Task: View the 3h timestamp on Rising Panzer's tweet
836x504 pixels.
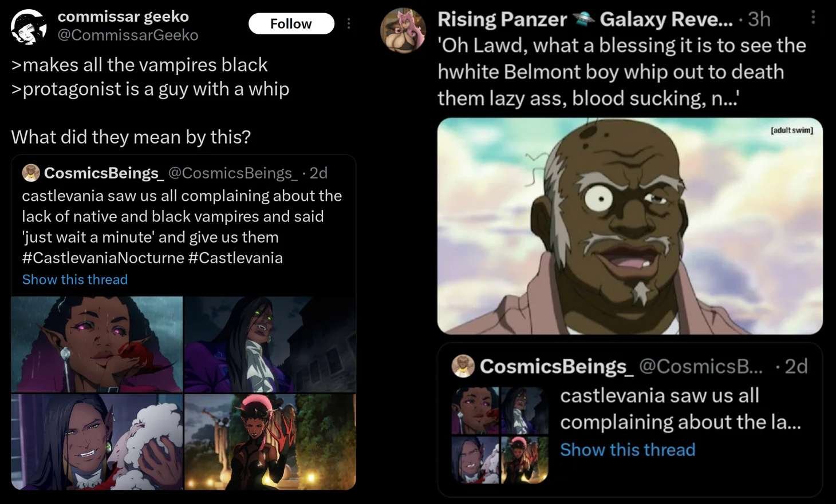Action: click(759, 19)
